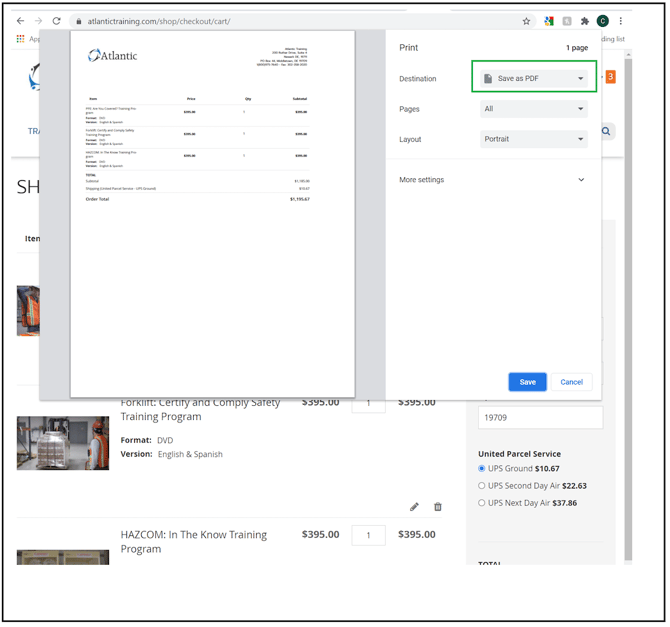Open the Pages dropdown set to All
670x627 pixels.
(x=533, y=109)
